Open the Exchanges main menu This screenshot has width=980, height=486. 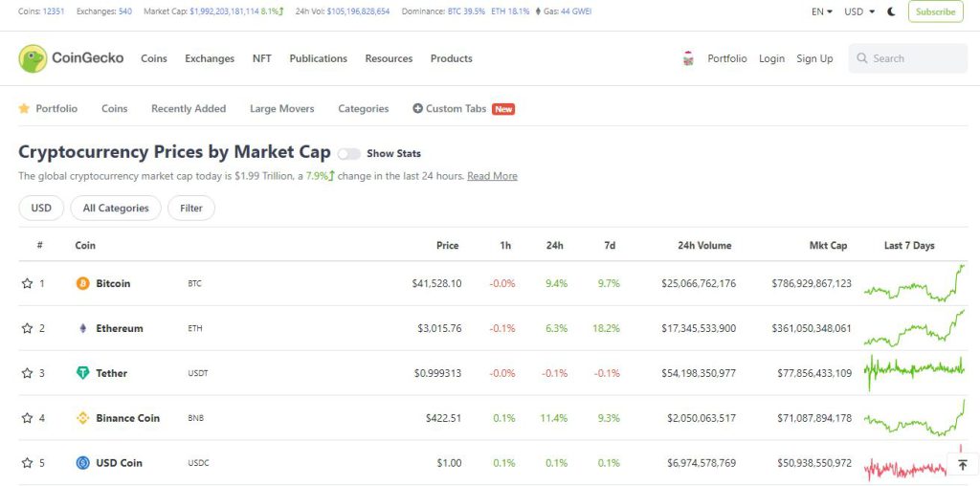210,58
